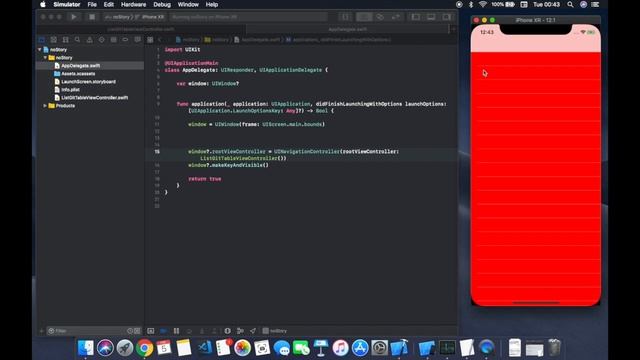This screenshot has width=640, height=360.
Task: Open the Simulator menu
Action: coord(67,4)
